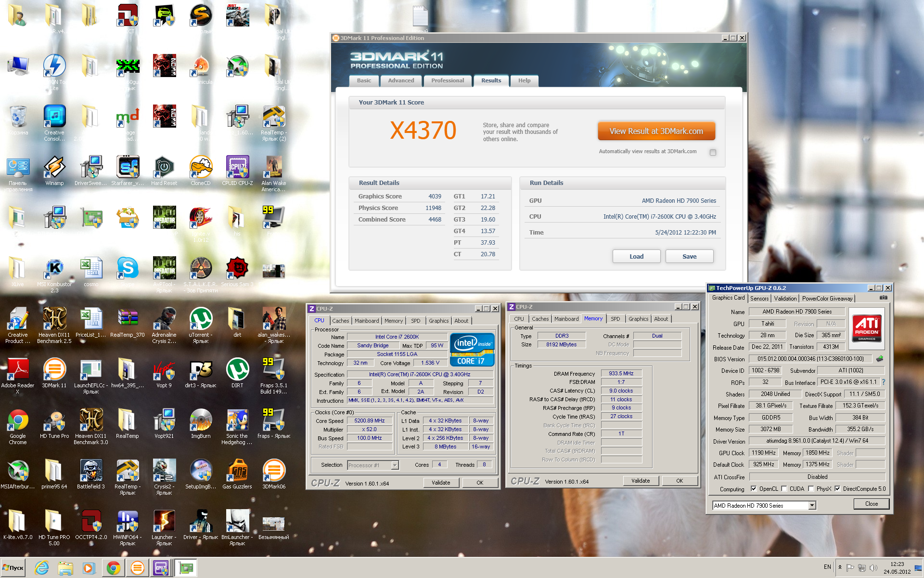Image resolution: width=924 pixels, height=578 pixels.
Task: Click the Save button in Run Details
Action: click(689, 256)
